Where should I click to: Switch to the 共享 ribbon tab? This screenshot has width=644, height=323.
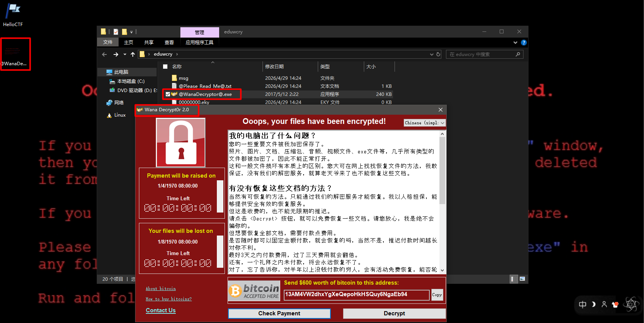tap(149, 43)
